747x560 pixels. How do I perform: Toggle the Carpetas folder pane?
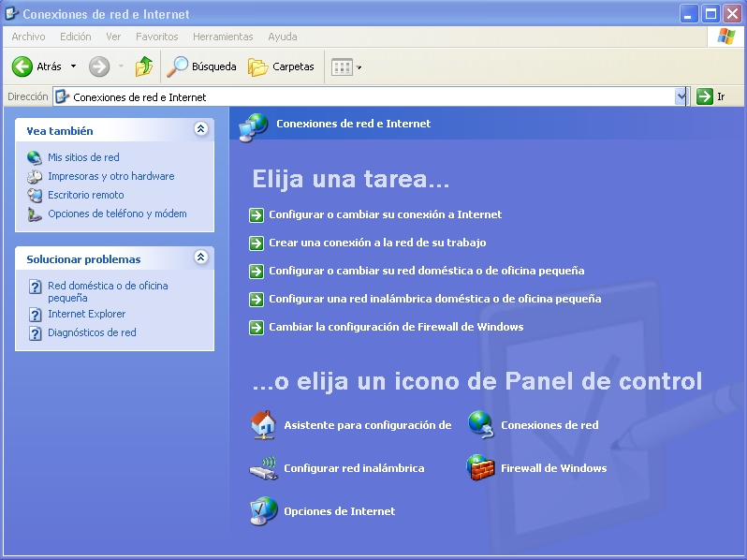tap(281, 66)
